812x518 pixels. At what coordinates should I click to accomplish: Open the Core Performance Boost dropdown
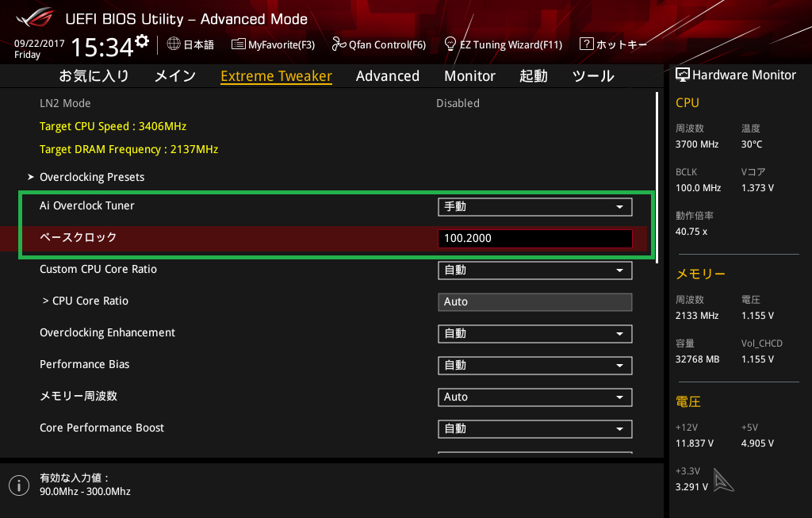[535, 429]
